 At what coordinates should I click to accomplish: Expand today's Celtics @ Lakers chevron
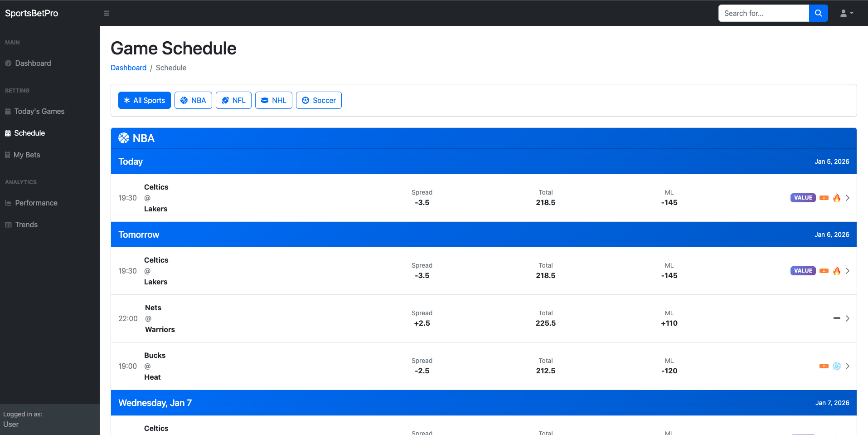click(x=847, y=198)
